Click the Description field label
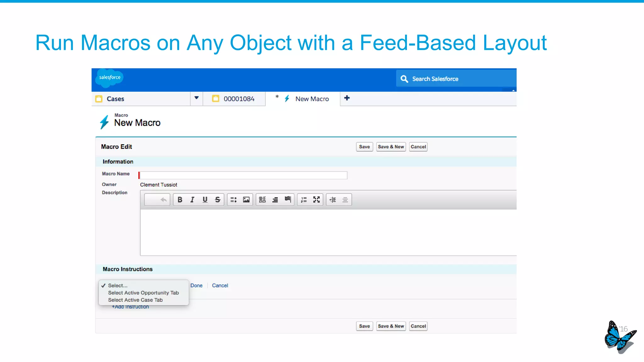 114,193
